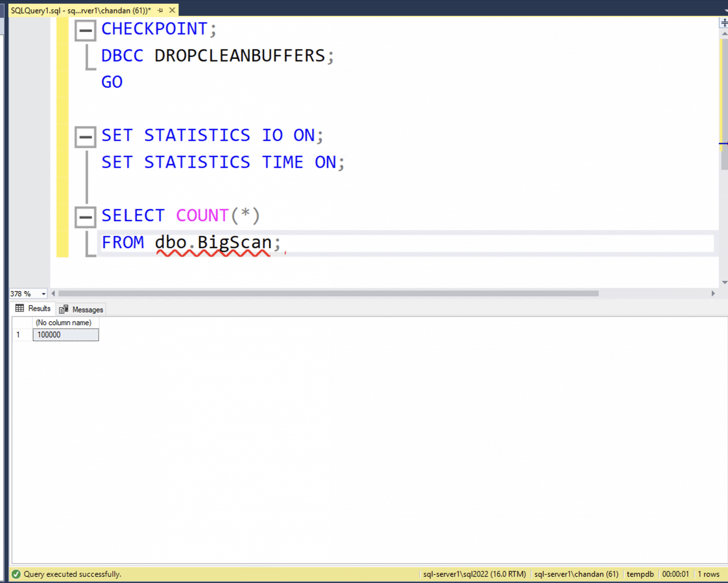Viewport: 728px width, 583px height.
Task: Click down arrow on editor vertical scrollbar
Action: (x=724, y=282)
